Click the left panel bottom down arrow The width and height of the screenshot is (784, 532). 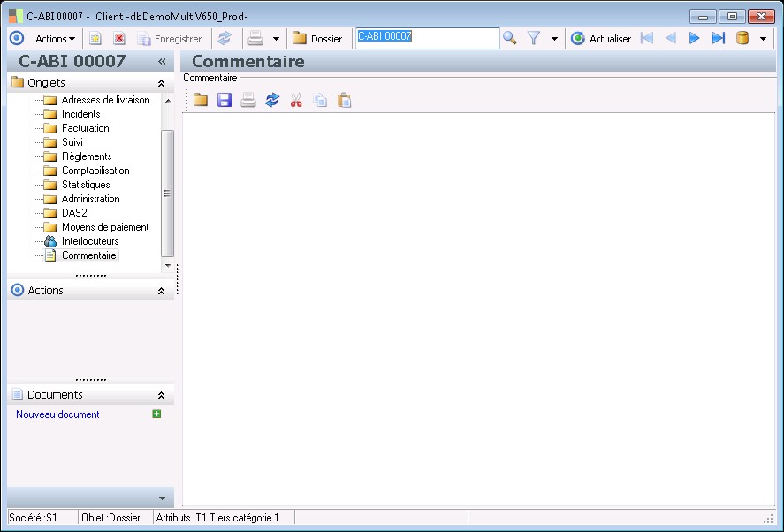click(162, 498)
